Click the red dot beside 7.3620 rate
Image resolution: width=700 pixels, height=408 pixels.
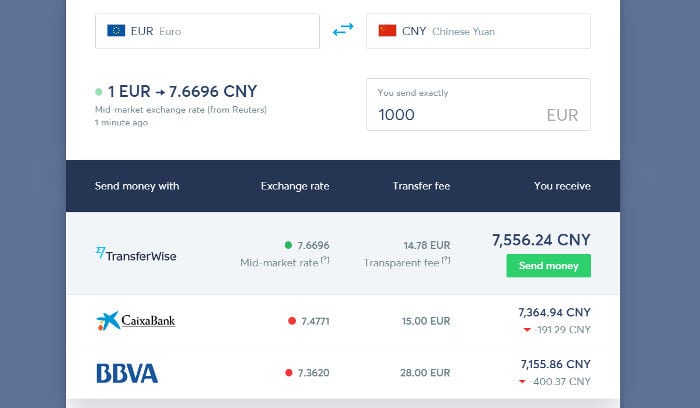coord(289,372)
